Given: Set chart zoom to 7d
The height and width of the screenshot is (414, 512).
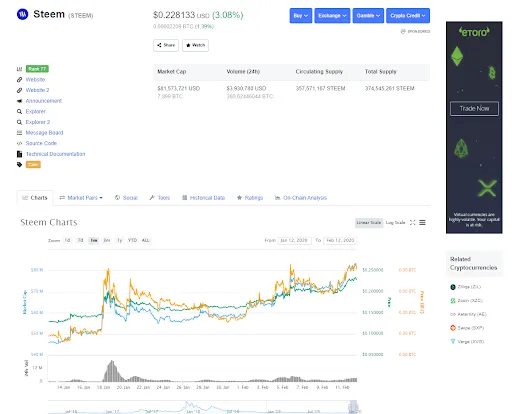Looking at the screenshot, I should pos(80,240).
